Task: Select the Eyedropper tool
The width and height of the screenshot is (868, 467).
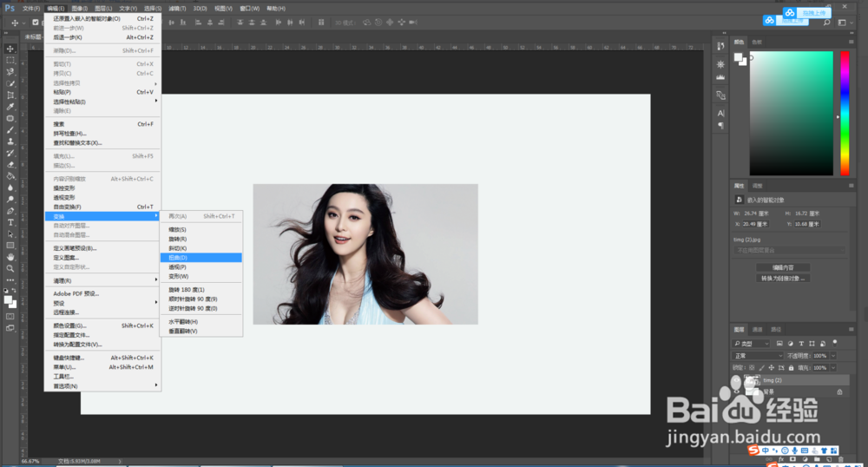Action: pos(10,107)
